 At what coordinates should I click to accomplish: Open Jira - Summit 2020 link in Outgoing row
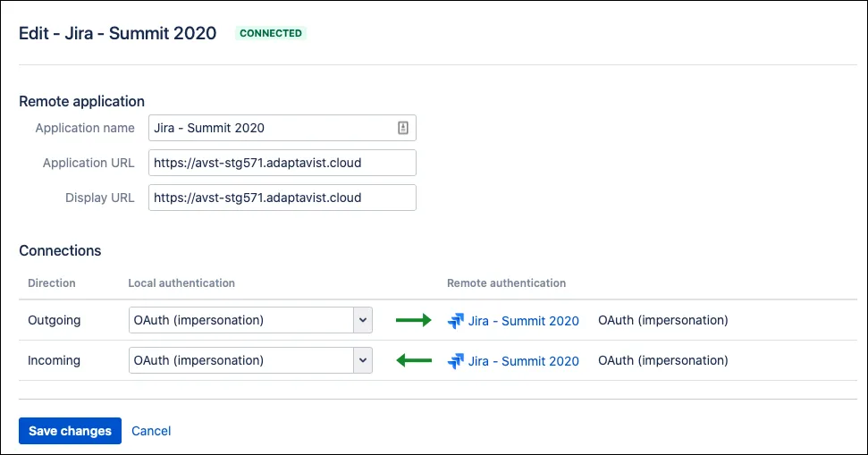[x=524, y=321]
